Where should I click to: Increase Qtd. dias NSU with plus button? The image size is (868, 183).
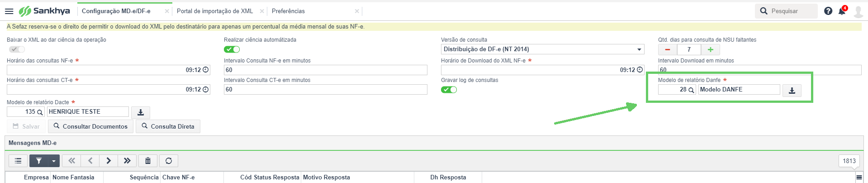point(710,49)
